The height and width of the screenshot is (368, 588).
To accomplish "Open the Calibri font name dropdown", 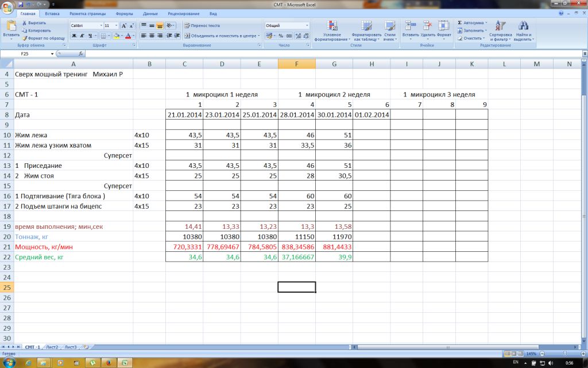I will click(x=100, y=26).
